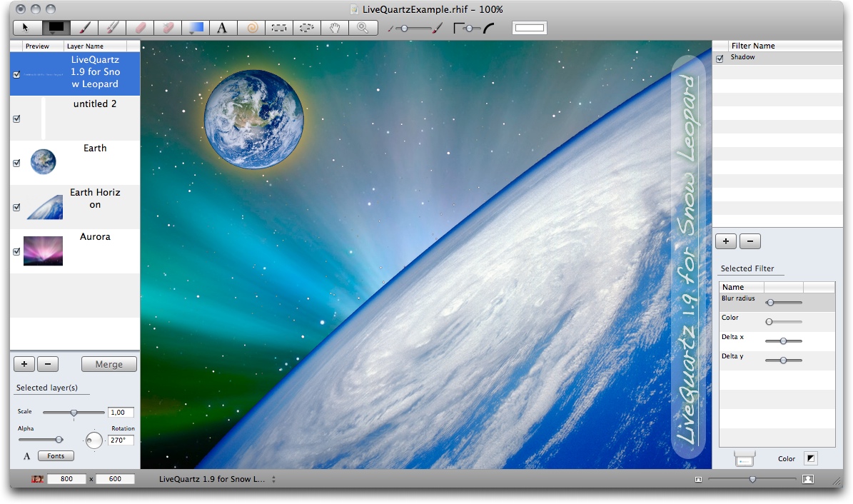Adjust the Delta x slider
853x504 pixels.
pos(783,341)
